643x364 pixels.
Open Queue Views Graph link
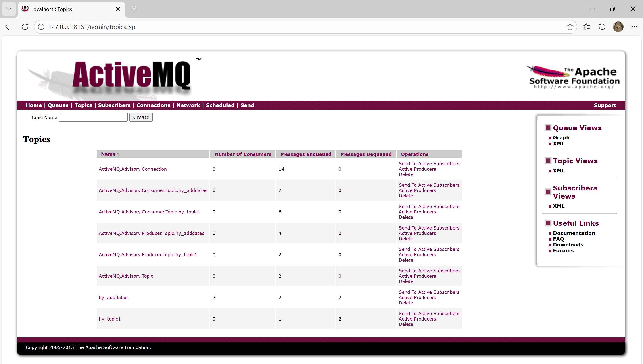click(561, 137)
